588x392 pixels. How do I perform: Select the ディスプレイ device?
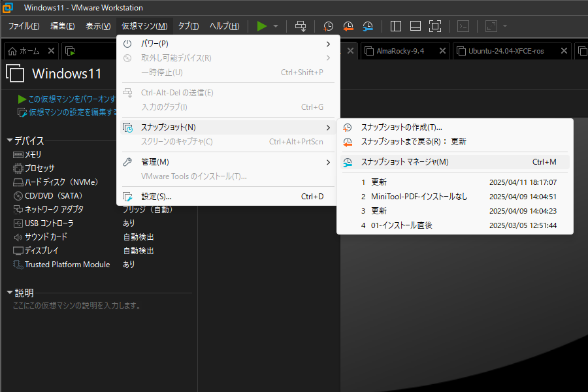[x=36, y=251]
